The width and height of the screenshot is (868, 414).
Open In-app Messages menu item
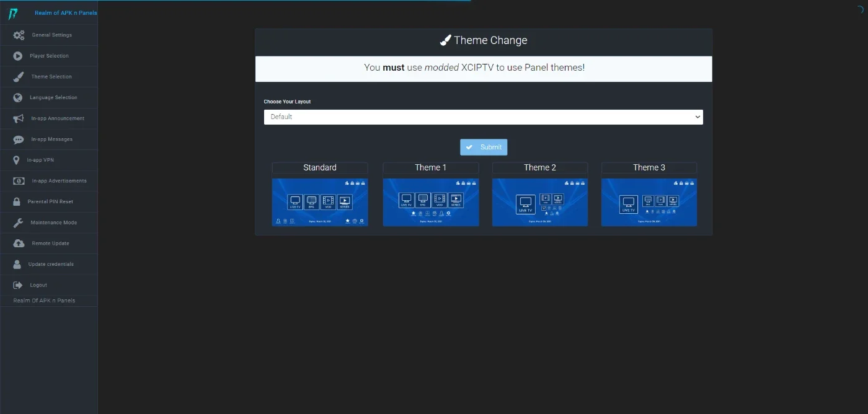(49, 139)
